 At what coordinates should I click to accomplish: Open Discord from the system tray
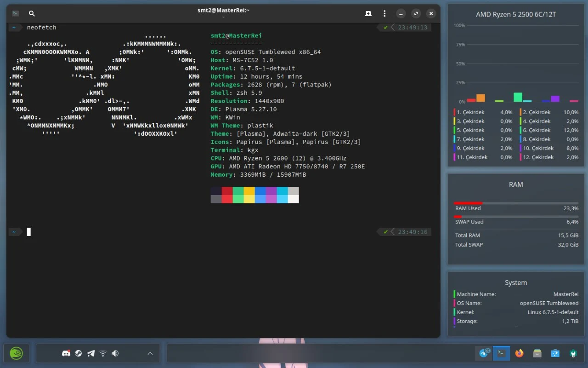coord(66,353)
